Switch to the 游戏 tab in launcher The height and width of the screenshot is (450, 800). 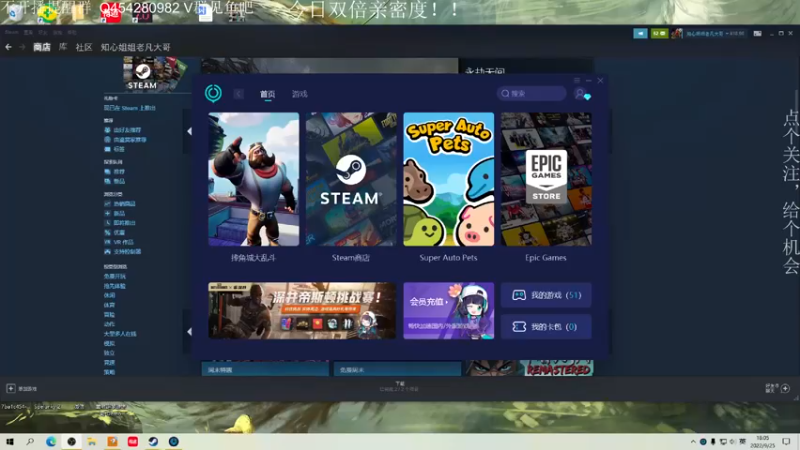299,94
